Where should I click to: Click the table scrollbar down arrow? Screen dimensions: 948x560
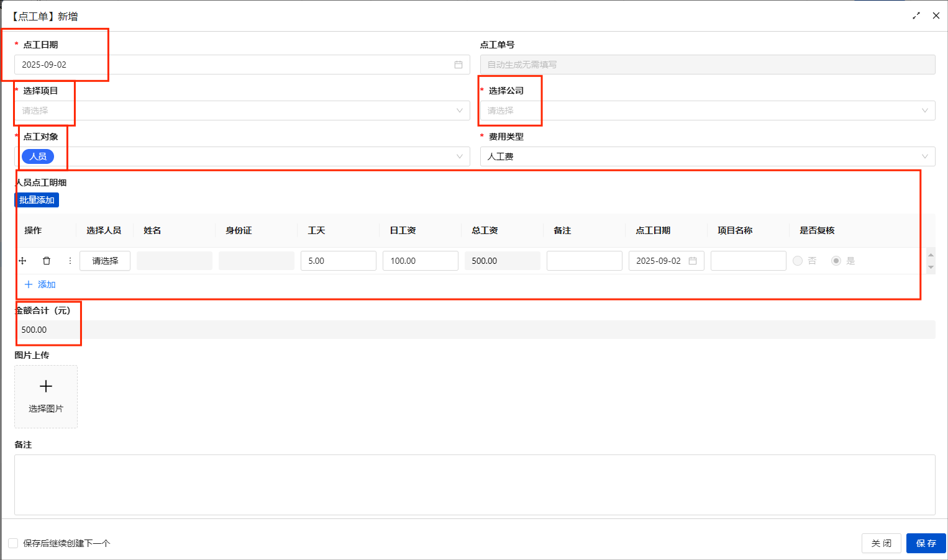[931, 268]
